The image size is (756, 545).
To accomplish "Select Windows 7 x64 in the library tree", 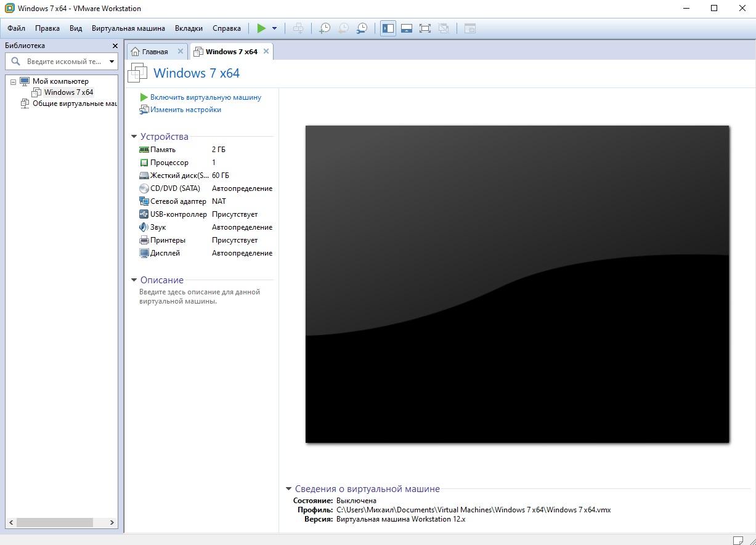I will click(x=68, y=92).
